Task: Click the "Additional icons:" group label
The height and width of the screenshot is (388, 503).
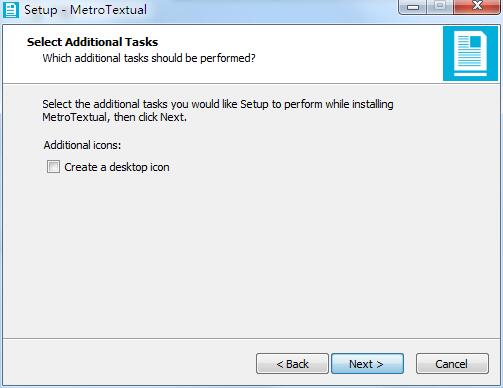Action: point(82,145)
